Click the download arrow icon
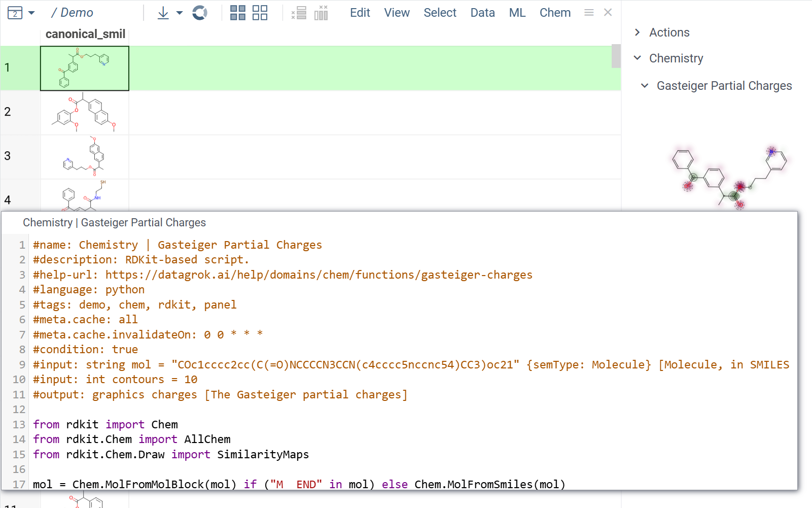The width and height of the screenshot is (812, 508). (163, 13)
